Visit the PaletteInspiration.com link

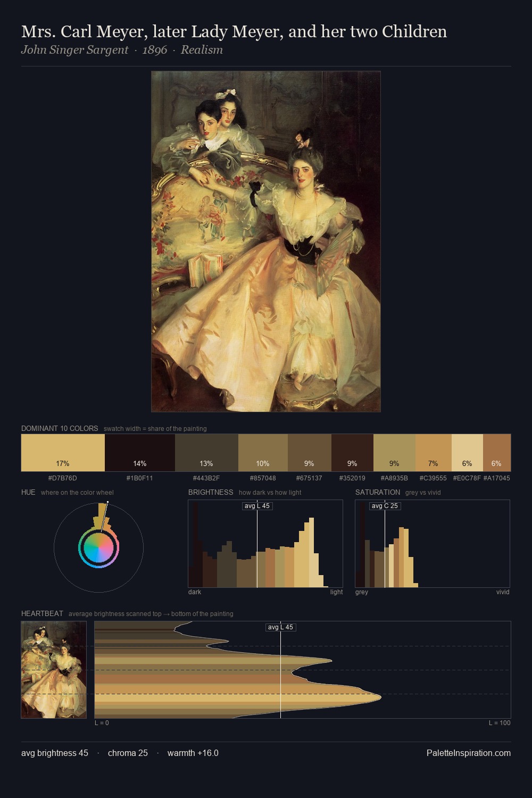pos(469,753)
